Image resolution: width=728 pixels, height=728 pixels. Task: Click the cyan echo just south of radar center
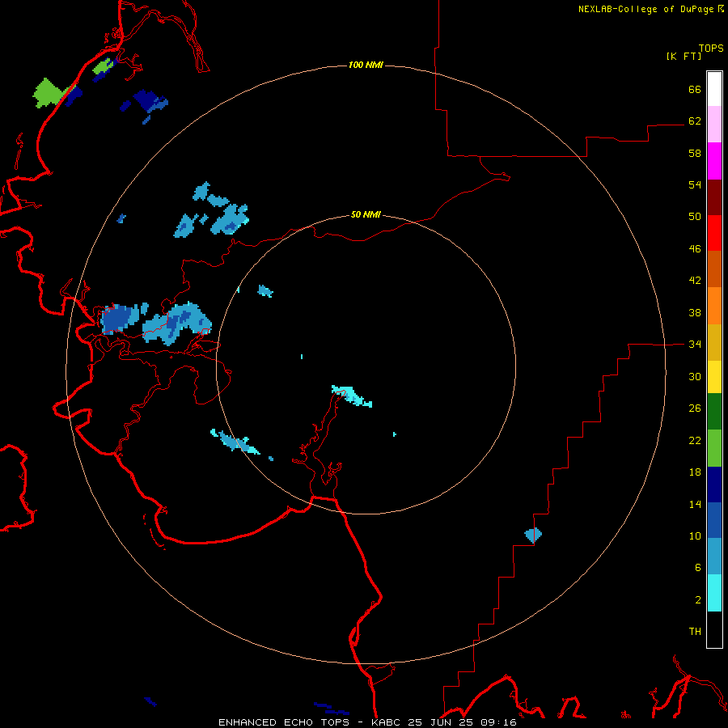[x=352, y=396]
